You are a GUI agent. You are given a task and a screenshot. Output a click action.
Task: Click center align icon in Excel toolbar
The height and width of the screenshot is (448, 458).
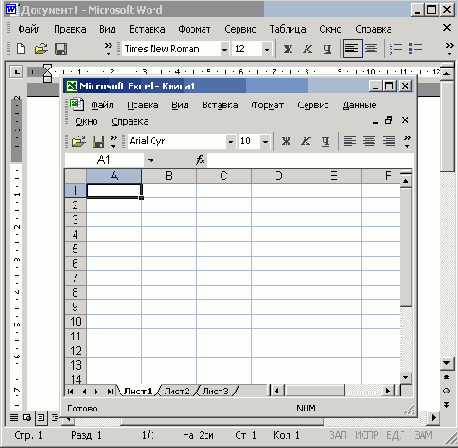click(x=369, y=141)
